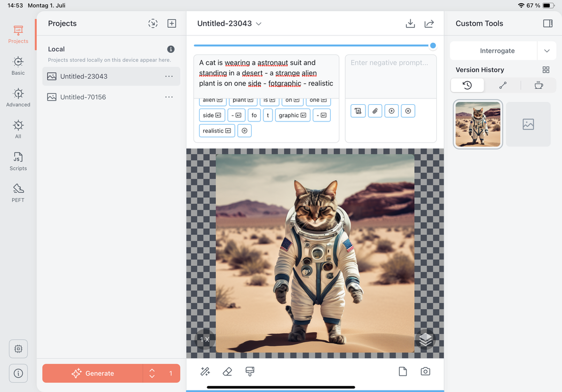Select the Untitled-70156 project

click(x=111, y=97)
